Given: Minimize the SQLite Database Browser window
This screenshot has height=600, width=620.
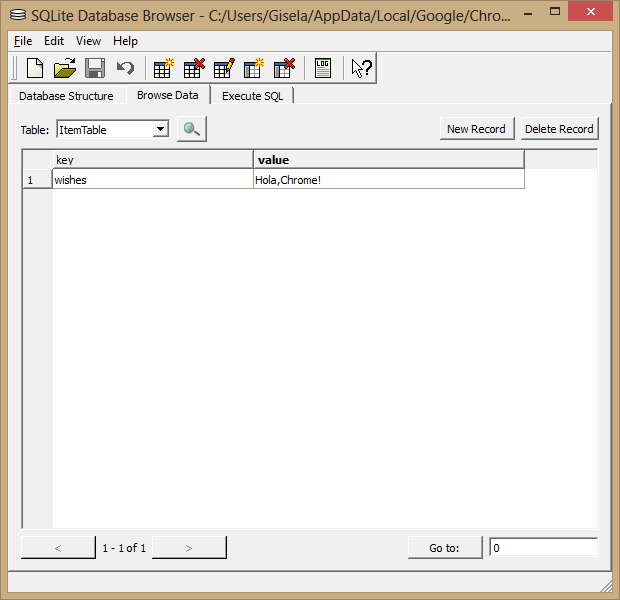Looking at the screenshot, I should 528,12.
